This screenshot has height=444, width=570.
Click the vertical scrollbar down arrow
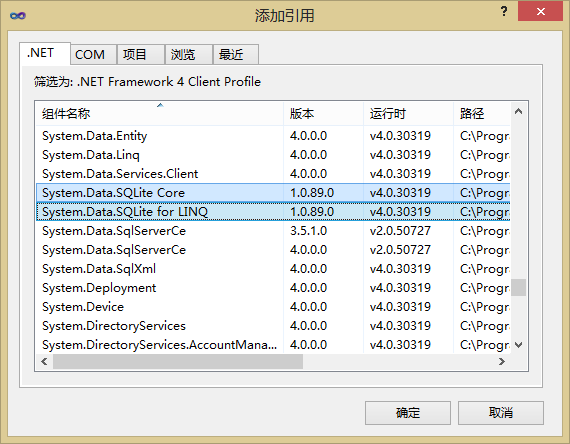pos(519,345)
